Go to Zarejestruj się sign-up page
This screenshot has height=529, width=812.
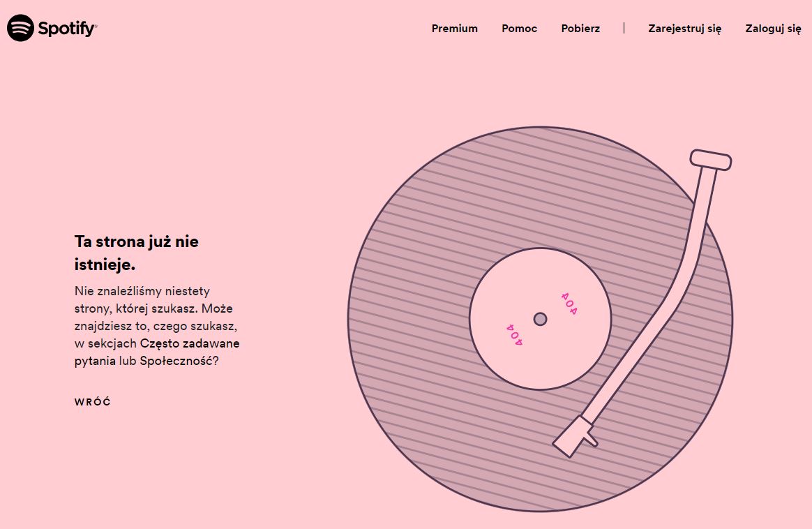pyautogui.click(x=684, y=29)
